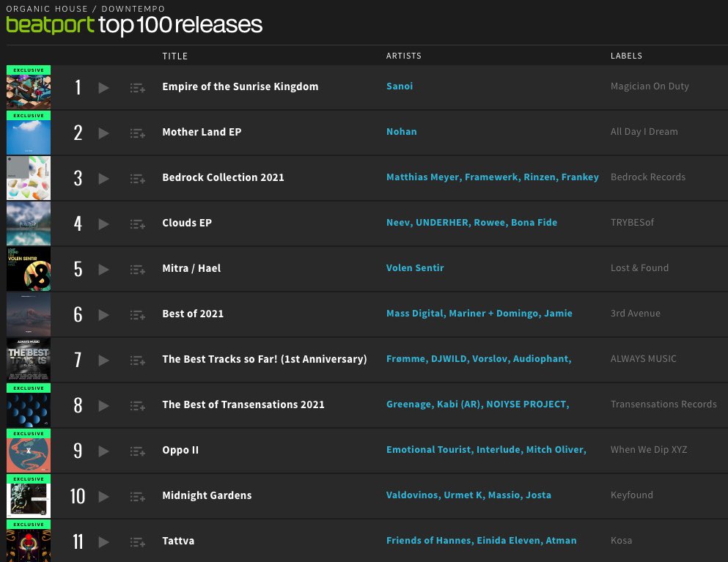Open Bedrock Collection 2021 cover art
The width and height of the screenshot is (728, 562).
point(29,178)
